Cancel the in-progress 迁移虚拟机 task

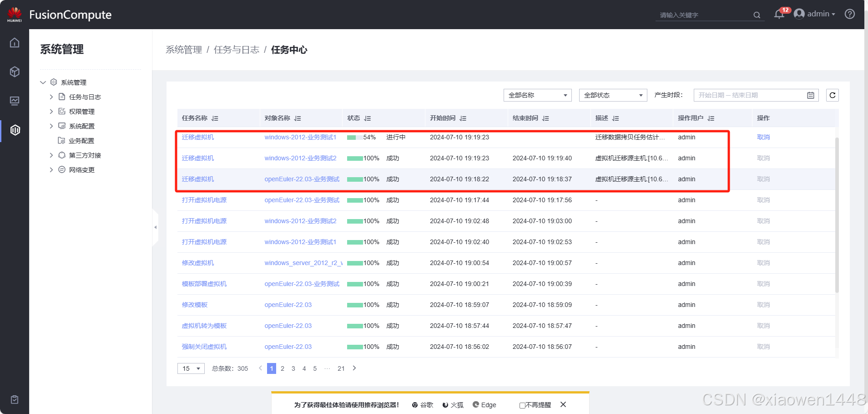763,137
